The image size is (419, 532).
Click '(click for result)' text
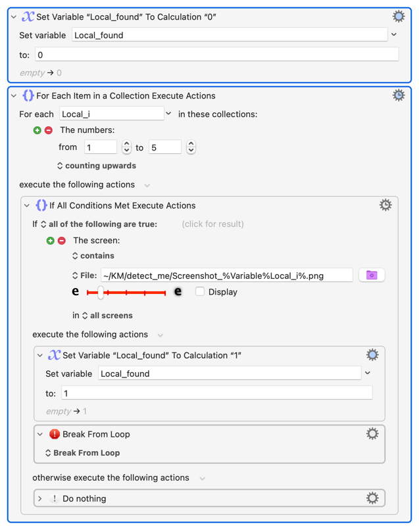point(212,224)
